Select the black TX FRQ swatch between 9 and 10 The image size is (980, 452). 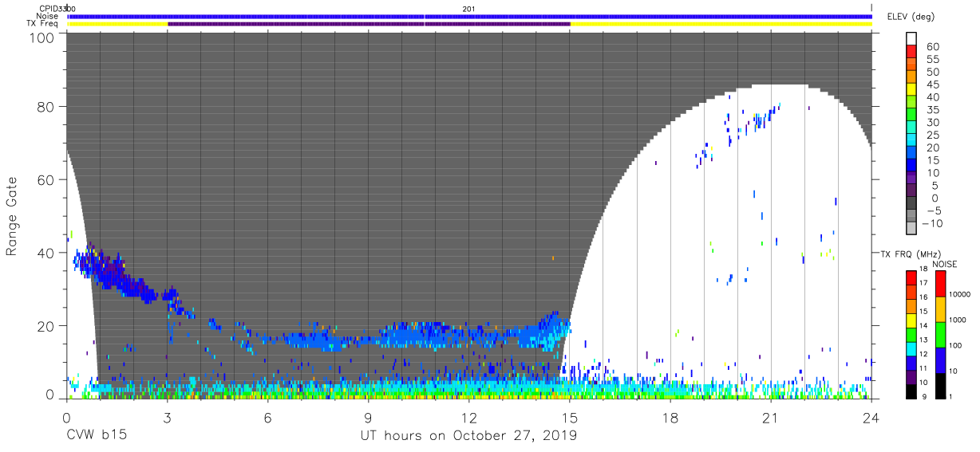pyautogui.click(x=911, y=390)
